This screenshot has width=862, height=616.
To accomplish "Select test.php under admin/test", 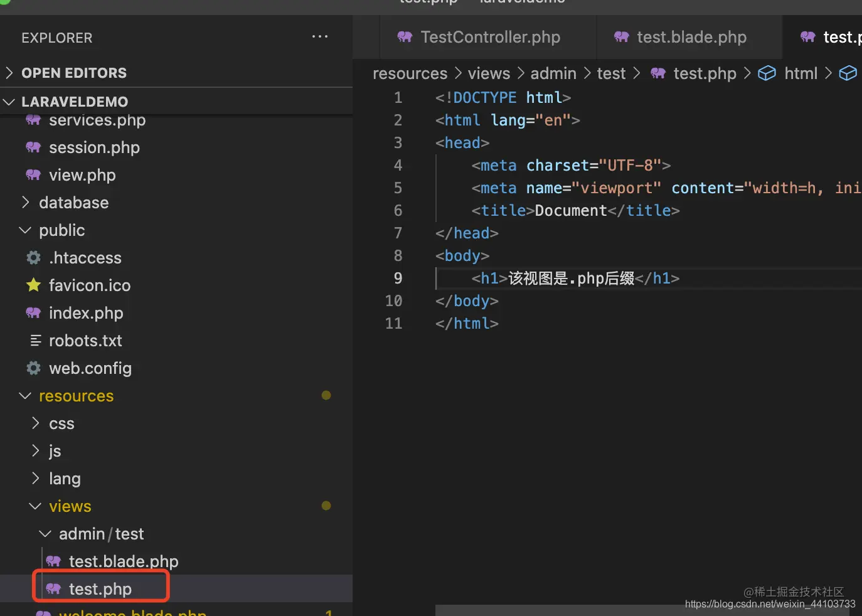I will pos(100,589).
